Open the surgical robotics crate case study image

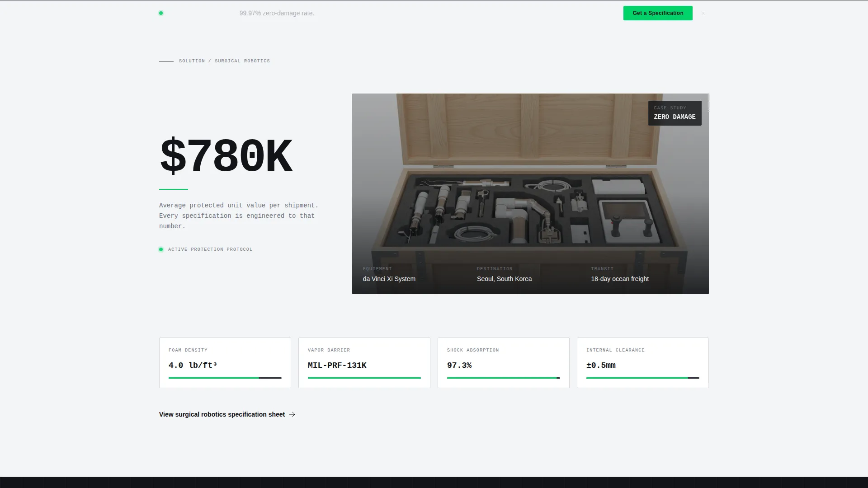(x=530, y=194)
